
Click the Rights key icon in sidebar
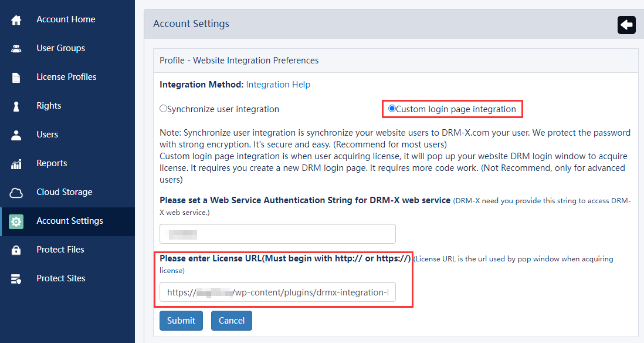[15, 105]
